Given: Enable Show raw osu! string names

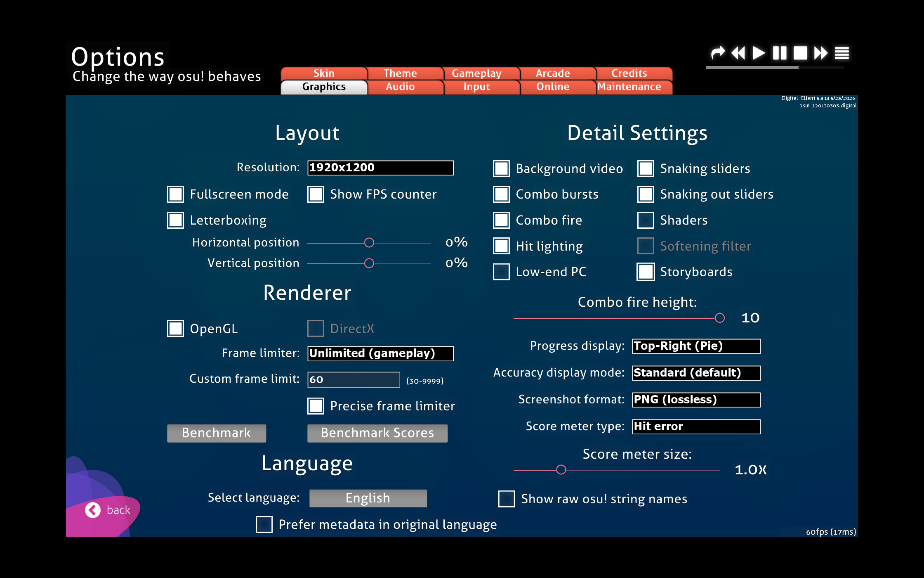Looking at the screenshot, I should (507, 499).
